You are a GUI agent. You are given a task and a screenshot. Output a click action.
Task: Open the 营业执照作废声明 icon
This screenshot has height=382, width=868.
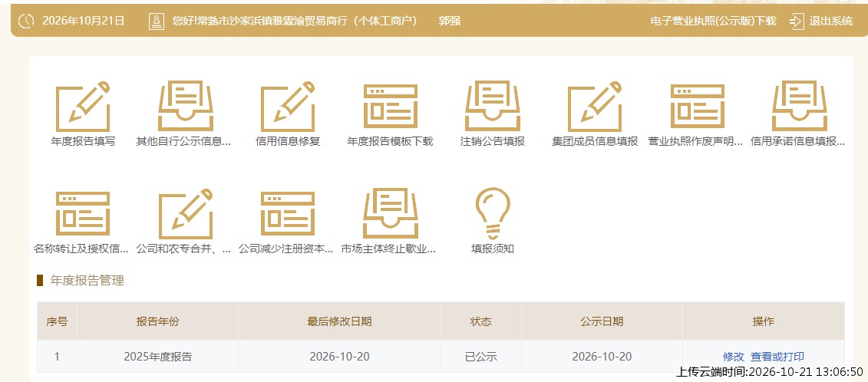(698, 107)
